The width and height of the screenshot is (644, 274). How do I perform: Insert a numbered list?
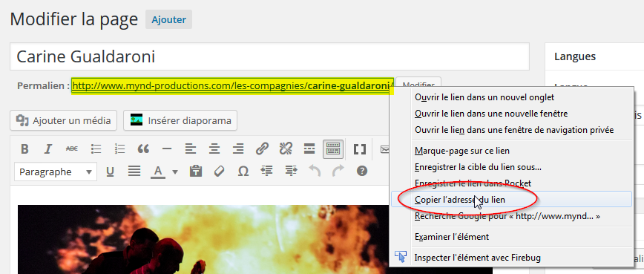coord(119,149)
